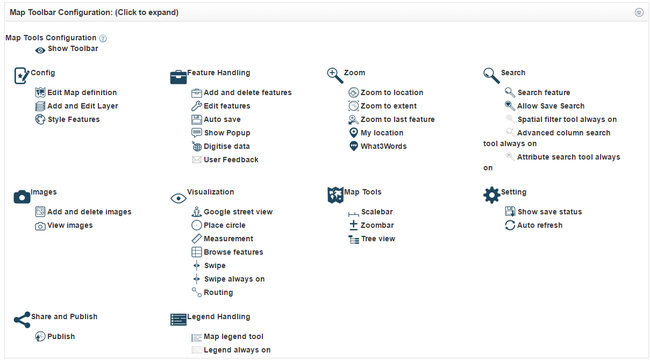Click the Scalebar icon
The height and width of the screenshot is (360, 650).
click(353, 213)
